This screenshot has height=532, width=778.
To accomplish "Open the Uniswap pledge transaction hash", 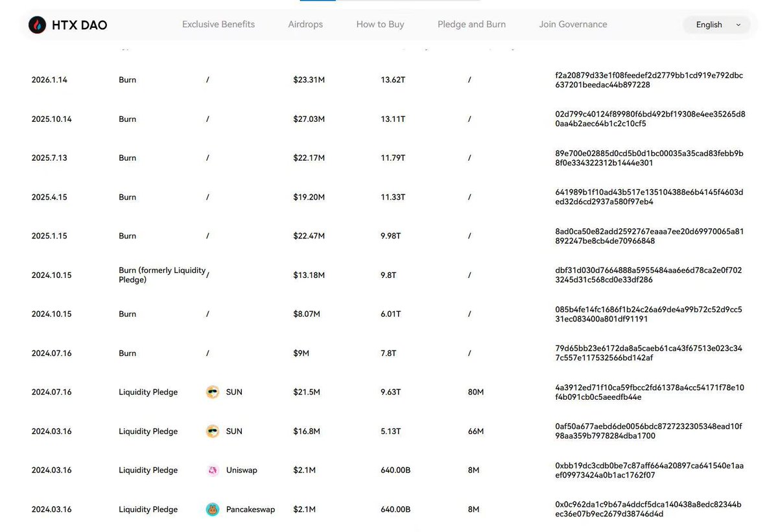I will tap(649, 470).
